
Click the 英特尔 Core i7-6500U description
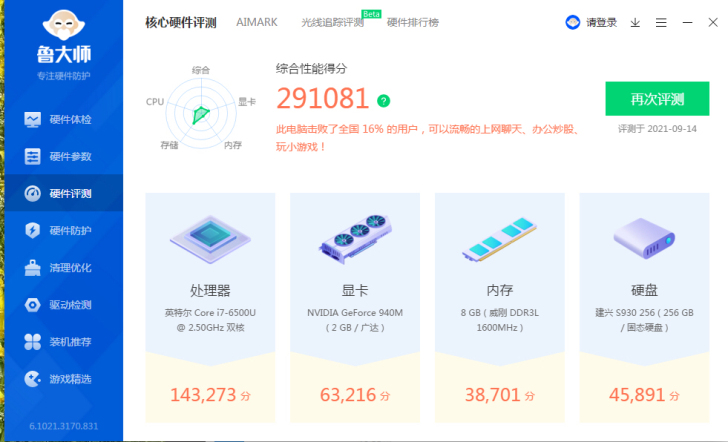pyautogui.click(x=210, y=320)
